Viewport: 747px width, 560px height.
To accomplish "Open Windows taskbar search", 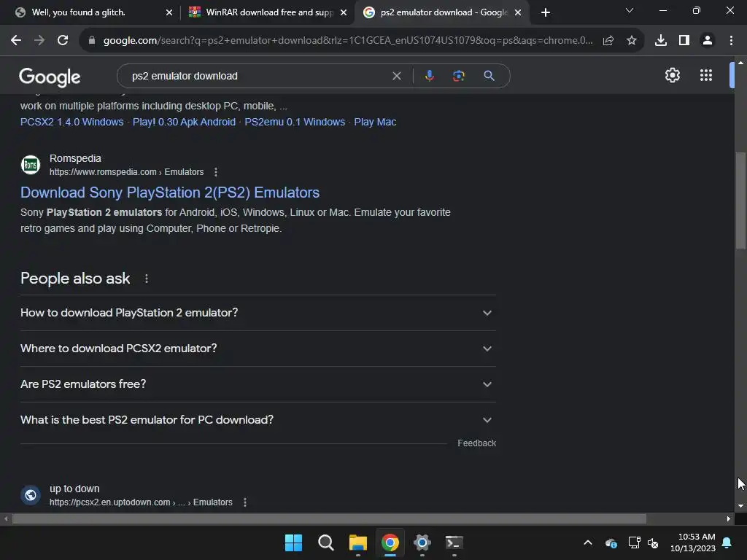I will point(326,542).
